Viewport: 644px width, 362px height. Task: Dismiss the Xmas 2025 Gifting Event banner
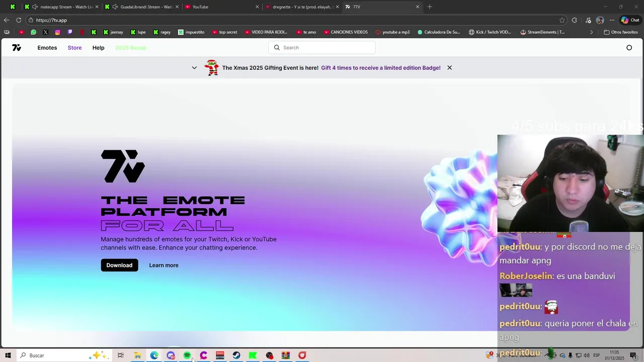[449, 68]
